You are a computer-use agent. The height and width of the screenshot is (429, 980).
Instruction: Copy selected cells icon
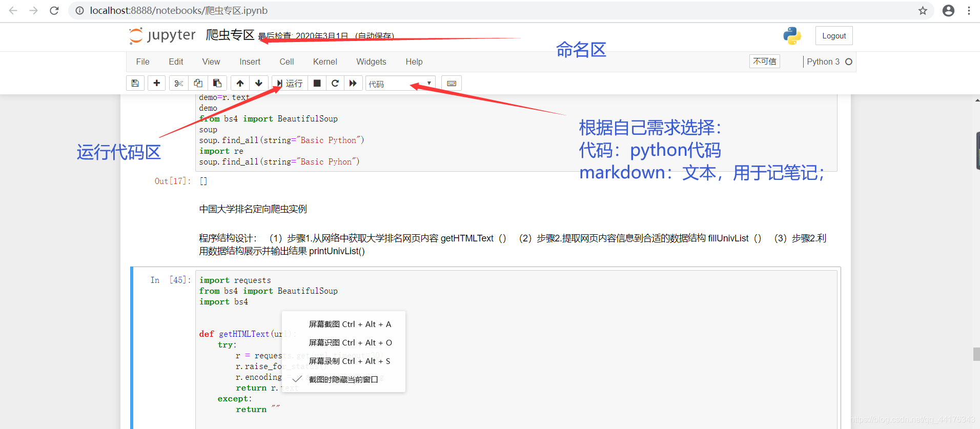pyautogui.click(x=198, y=83)
